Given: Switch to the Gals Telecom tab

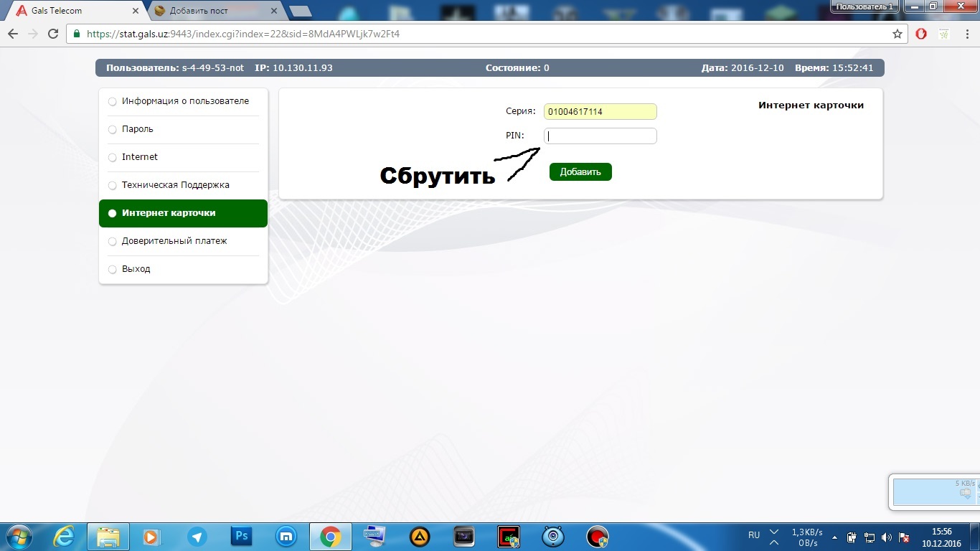Looking at the screenshot, I should pos(75,11).
